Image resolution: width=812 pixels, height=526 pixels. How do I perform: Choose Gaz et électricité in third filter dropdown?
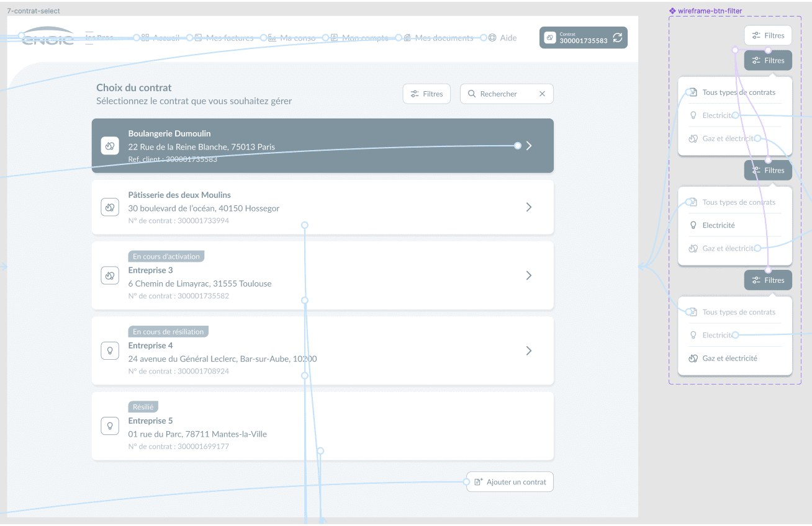tap(729, 358)
